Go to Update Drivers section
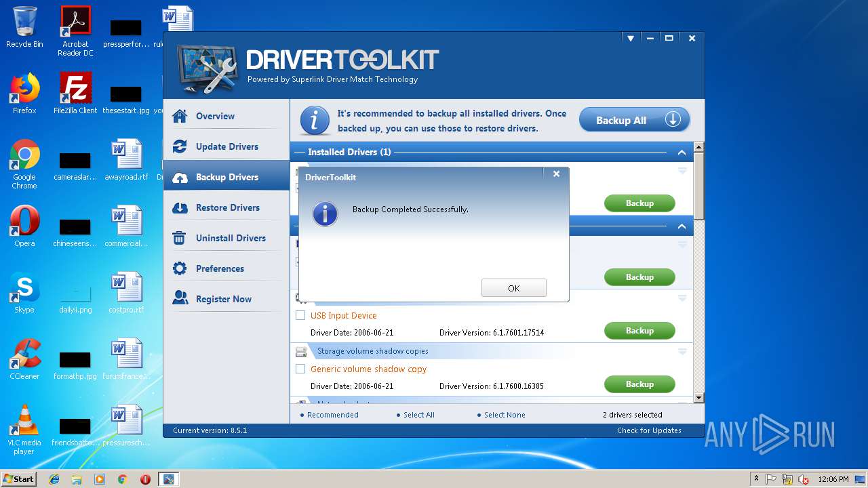This screenshot has width=868, height=488. (x=226, y=146)
